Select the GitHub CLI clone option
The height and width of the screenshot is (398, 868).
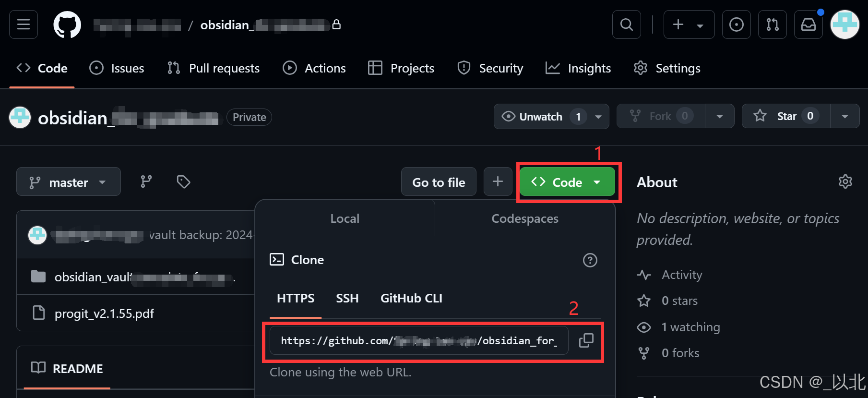(411, 298)
